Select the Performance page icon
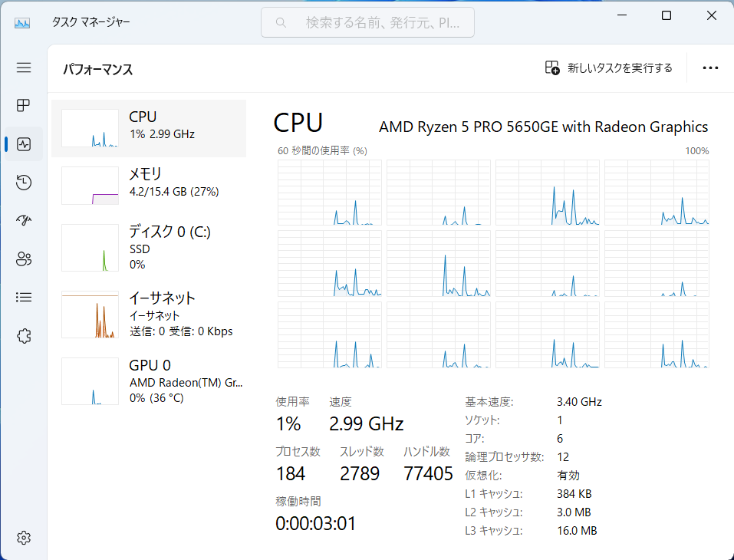The width and height of the screenshot is (734, 560). [x=24, y=143]
